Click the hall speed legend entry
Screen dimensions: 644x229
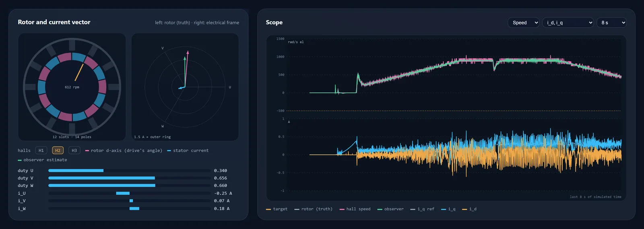[355, 209]
